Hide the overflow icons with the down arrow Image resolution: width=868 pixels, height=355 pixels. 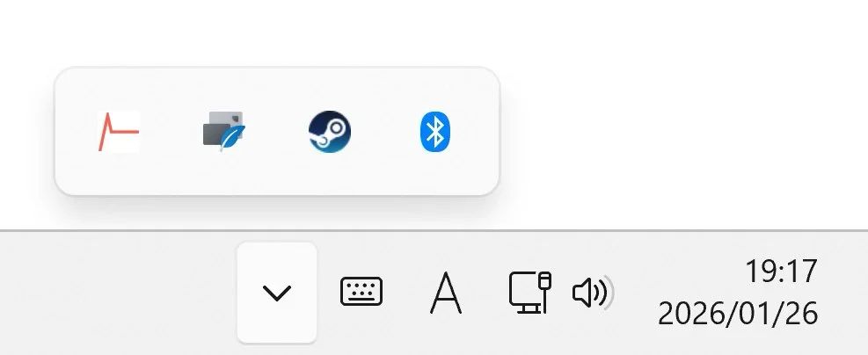click(277, 293)
